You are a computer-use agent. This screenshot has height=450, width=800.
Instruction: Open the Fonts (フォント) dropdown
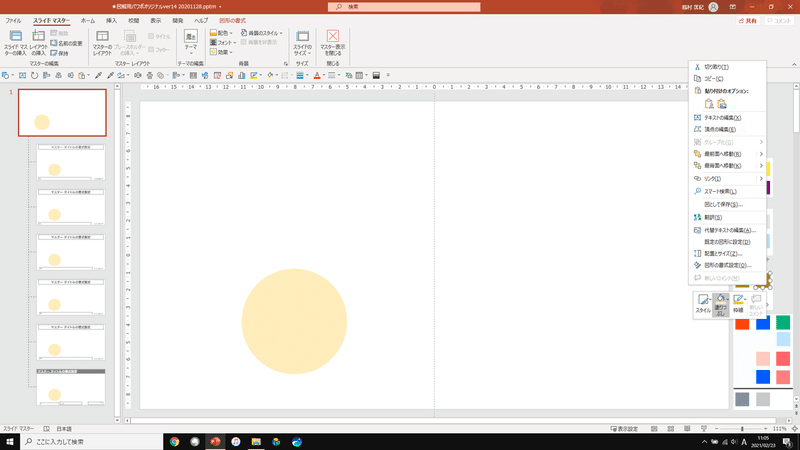(x=223, y=42)
